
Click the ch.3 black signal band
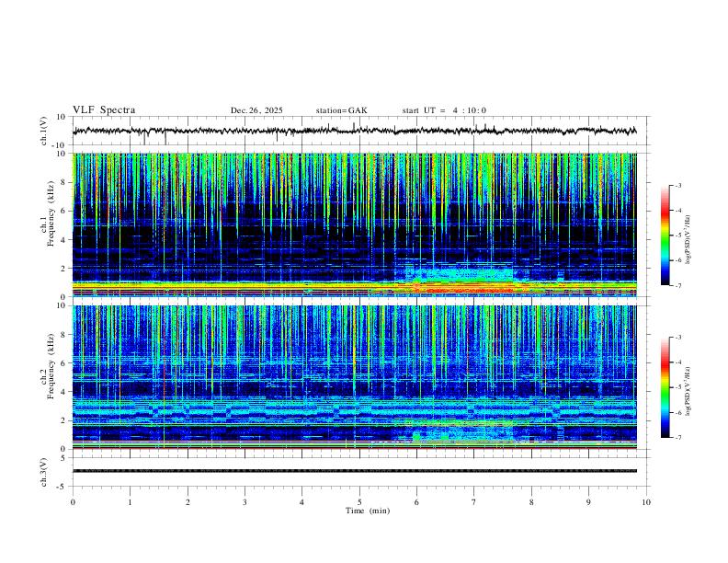click(354, 471)
